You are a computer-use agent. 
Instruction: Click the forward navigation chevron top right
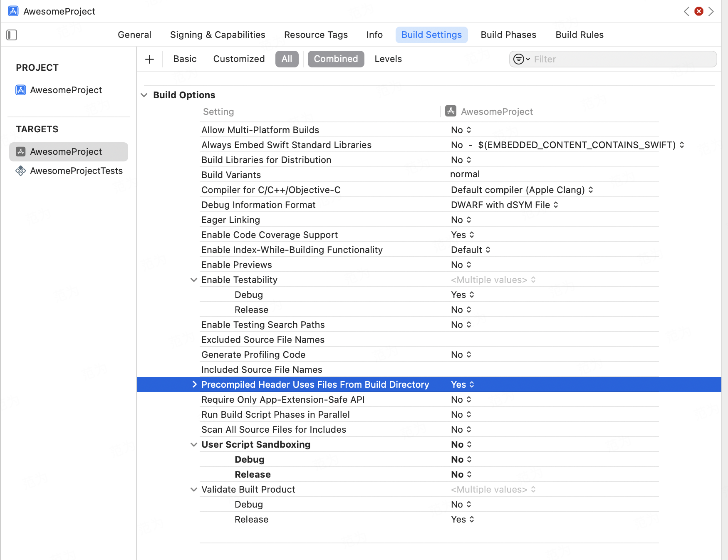(711, 11)
